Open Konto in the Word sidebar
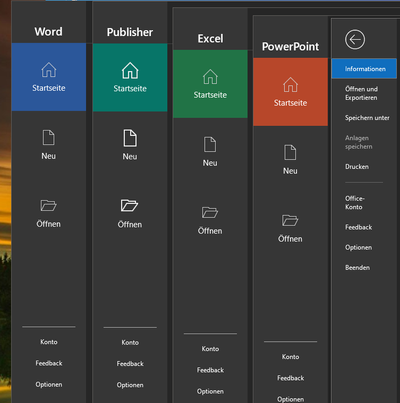400x403 pixels. pyautogui.click(x=49, y=342)
